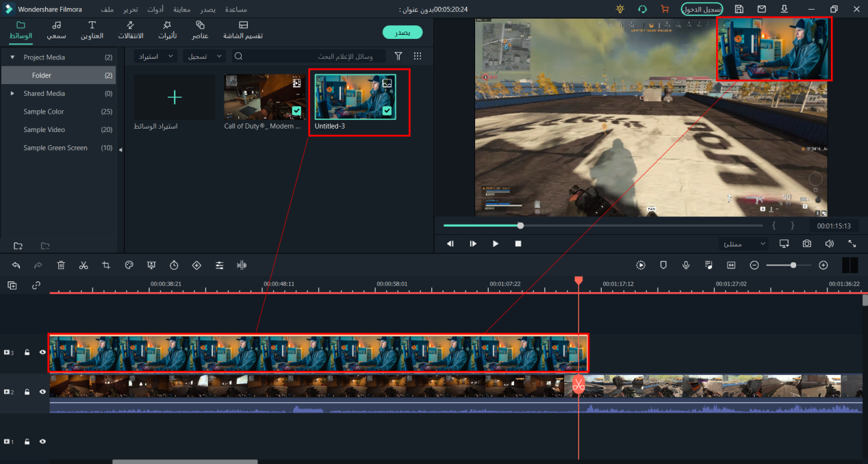This screenshot has width=868, height=464.
Task: Click the green يصدر export button
Action: point(403,33)
